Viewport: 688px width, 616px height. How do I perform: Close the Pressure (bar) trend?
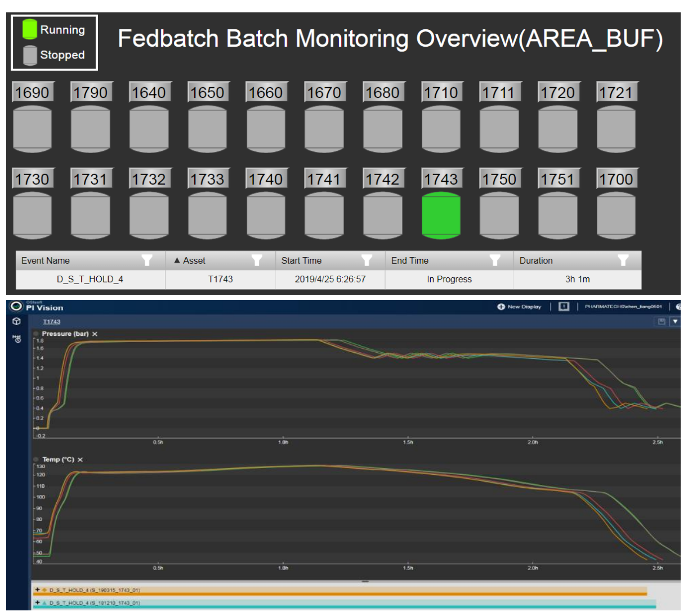pyautogui.click(x=95, y=334)
